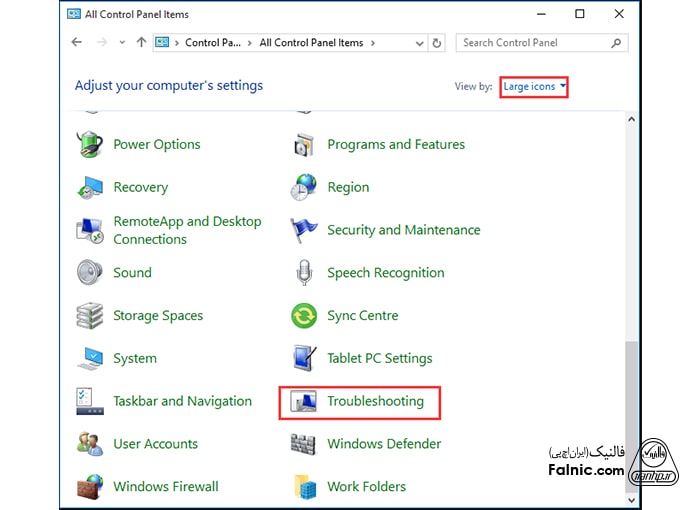Click the Search Control Panel field

[x=534, y=43]
